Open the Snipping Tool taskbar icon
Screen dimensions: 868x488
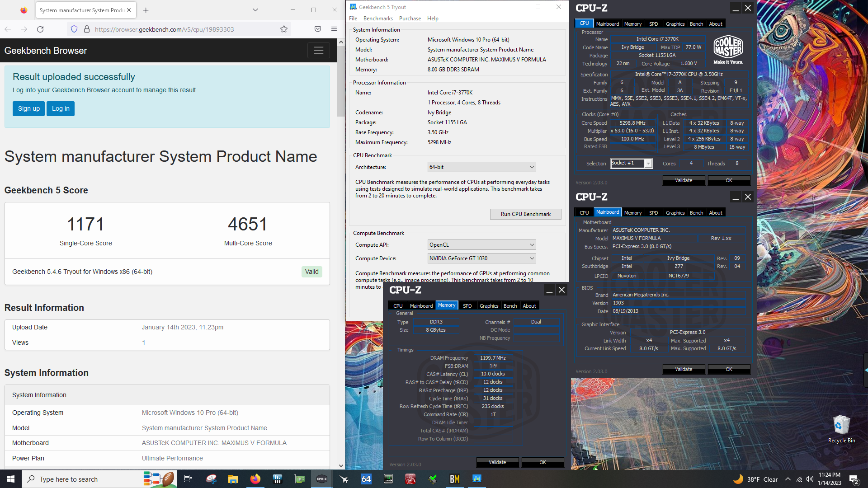211,479
